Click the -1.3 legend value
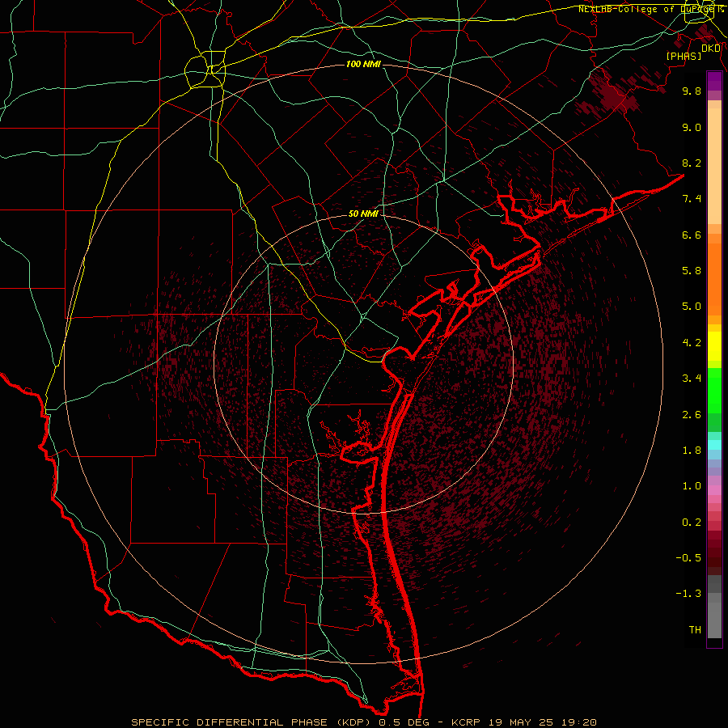The image size is (728, 728). pyautogui.click(x=688, y=594)
